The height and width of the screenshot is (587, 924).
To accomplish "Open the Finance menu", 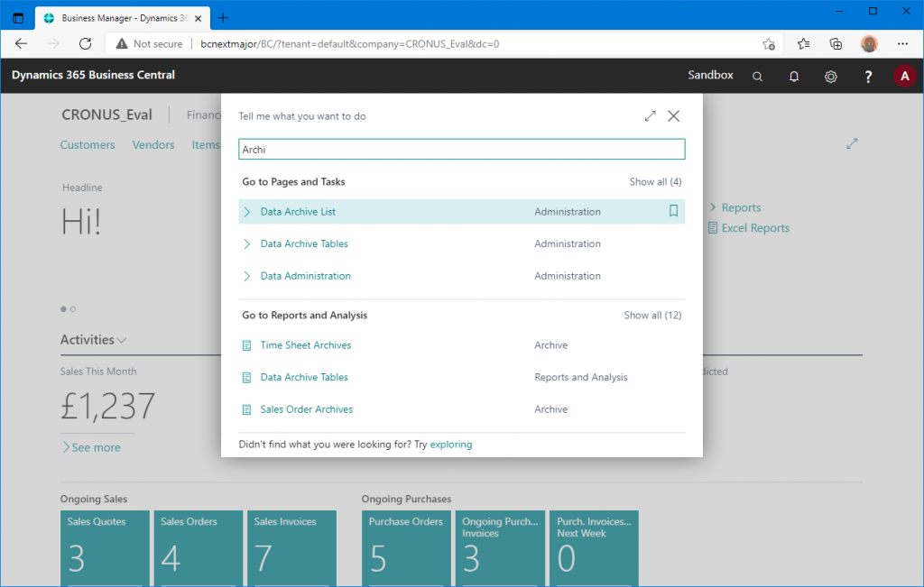I will (203, 115).
